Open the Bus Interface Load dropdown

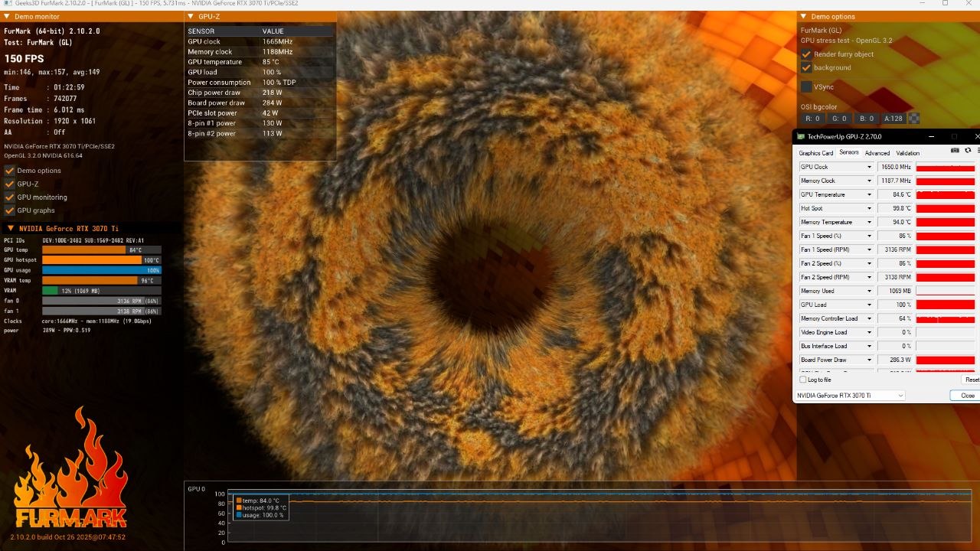click(869, 346)
